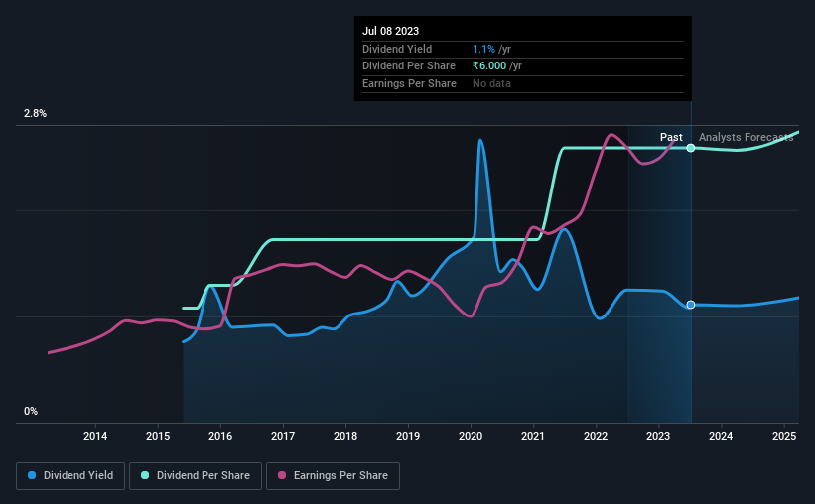Click the 2023 x-axis label
The width and height of the screenshot is (815, 504).
tap(658, 436)
